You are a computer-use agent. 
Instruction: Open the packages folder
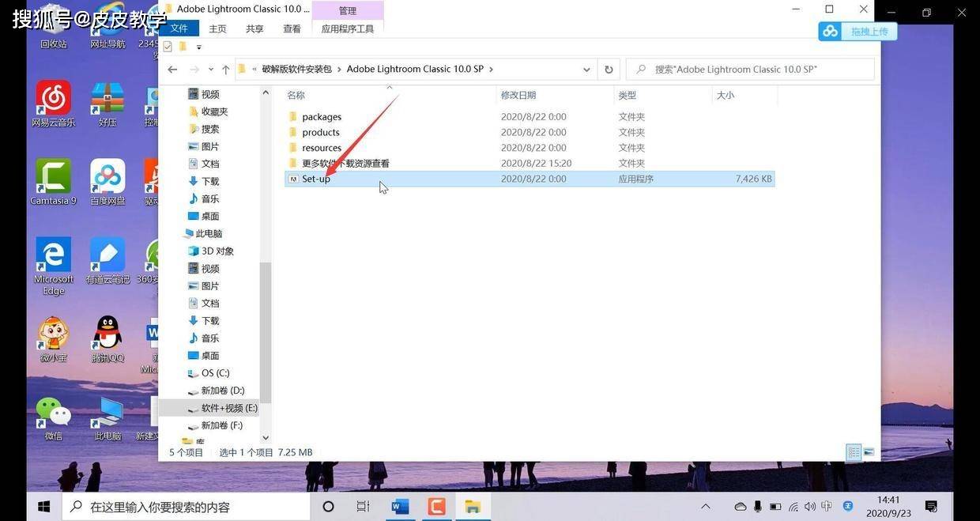pos(322,116)
